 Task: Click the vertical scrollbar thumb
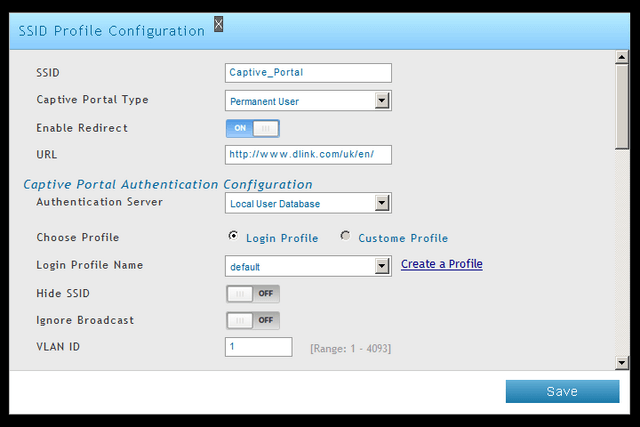tap(622, 107)
